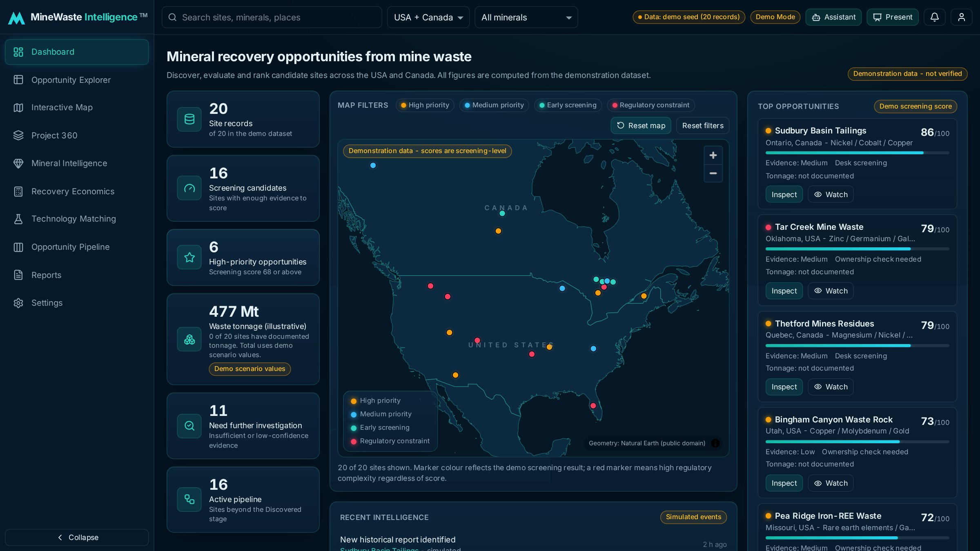This screenshot has height=551, width=980.
Task: Toggle the High priority map filter
Action: tap(425, 105)
